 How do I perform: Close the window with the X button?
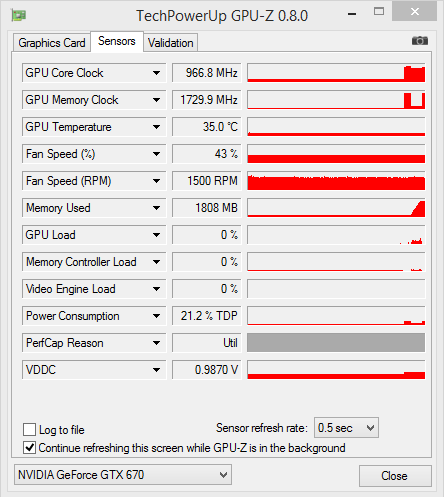coord(415,12)
